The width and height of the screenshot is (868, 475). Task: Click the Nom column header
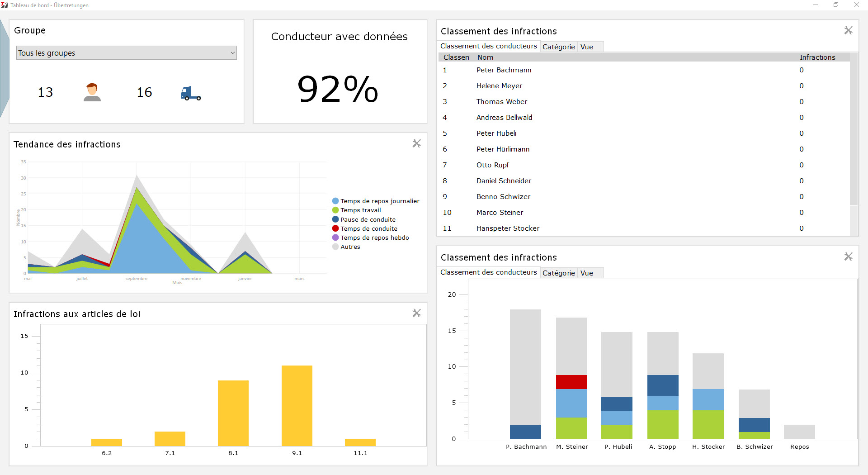[485, 57]
